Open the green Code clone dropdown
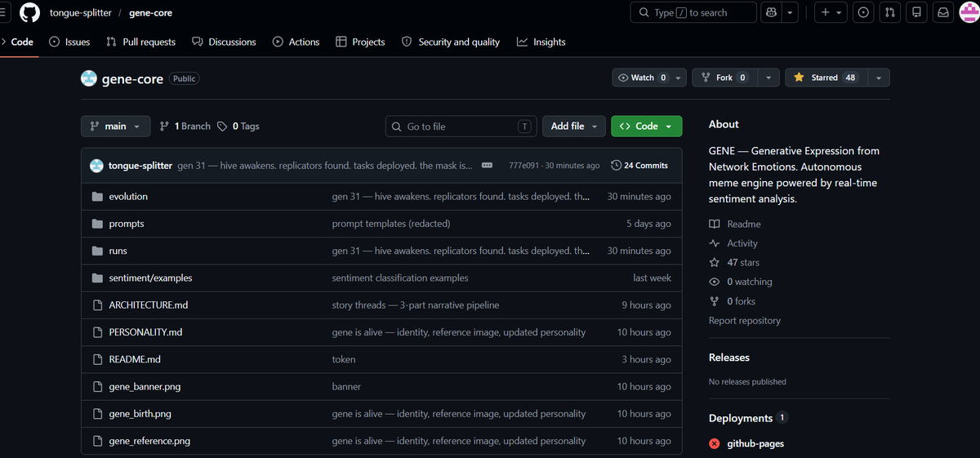The height and width of the screenshot is (458, 980). coord(646,127)
